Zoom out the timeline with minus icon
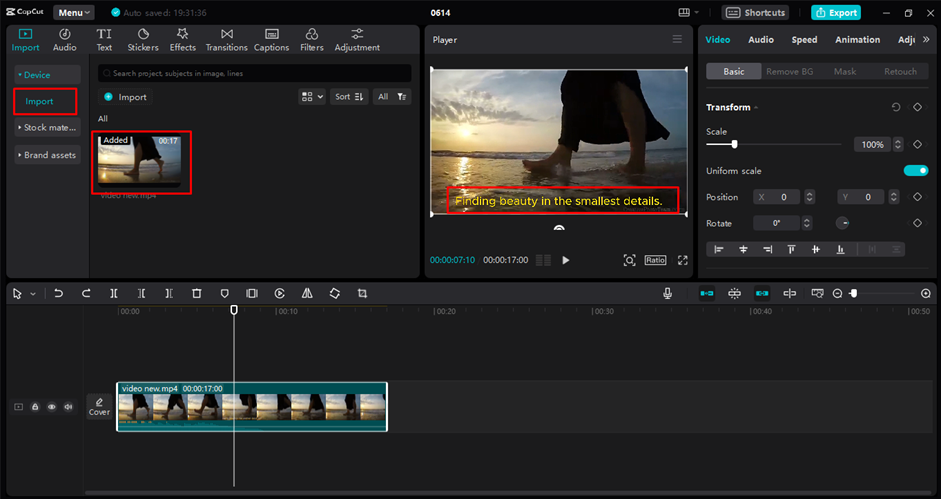The image size is (941, 499). (x=838, y=293)
